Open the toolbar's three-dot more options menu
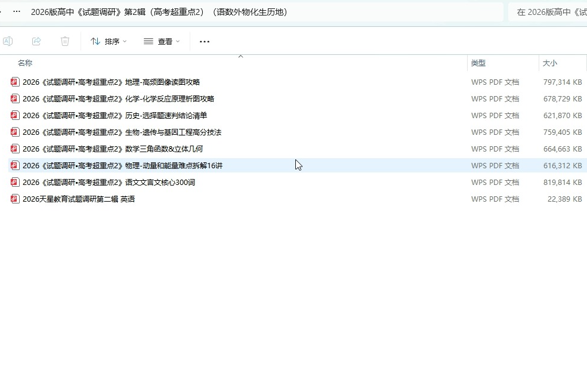This screenshot has height=392, width=587. pos(205,42)
